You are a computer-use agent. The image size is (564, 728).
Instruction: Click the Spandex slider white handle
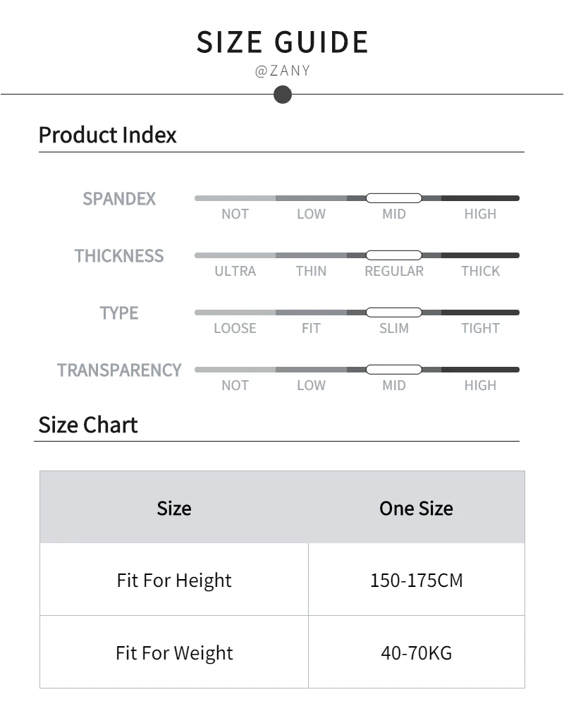click(x=393, y=198)
